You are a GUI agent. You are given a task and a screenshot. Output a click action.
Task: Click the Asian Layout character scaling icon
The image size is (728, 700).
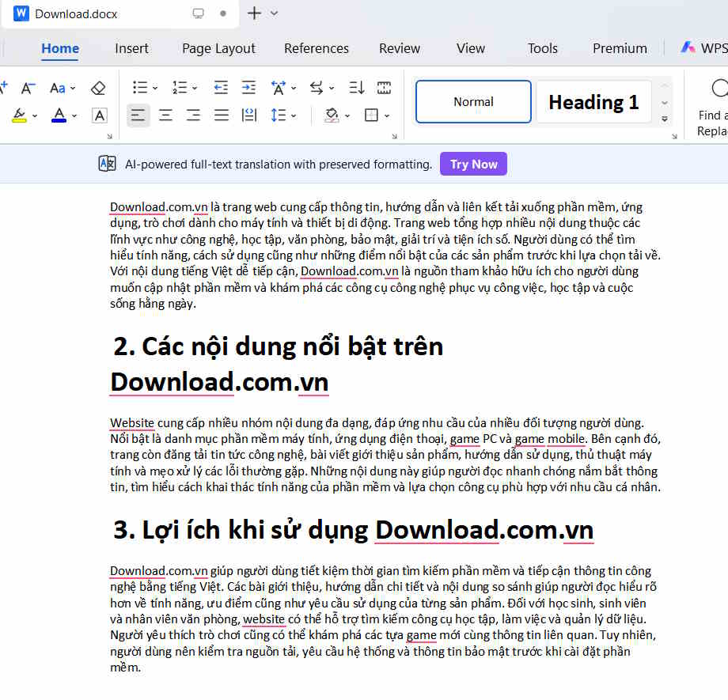(279, 88)
